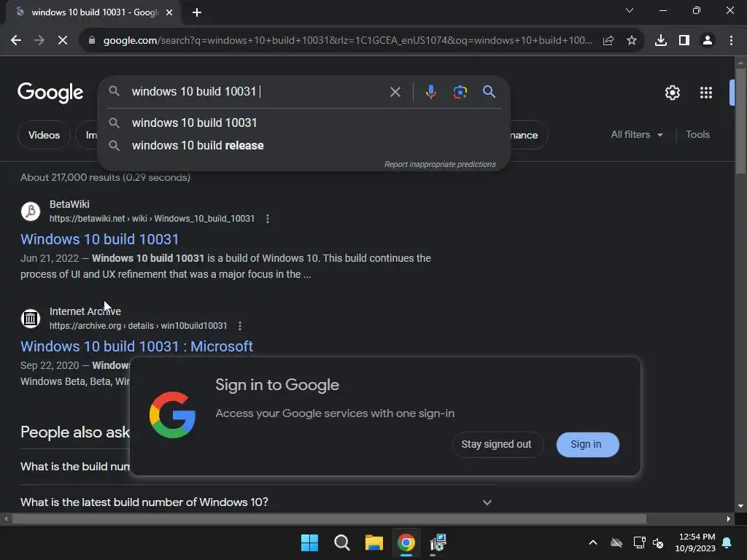Share this page via the share icon
The image size is (747, 560).
(608, 41)
